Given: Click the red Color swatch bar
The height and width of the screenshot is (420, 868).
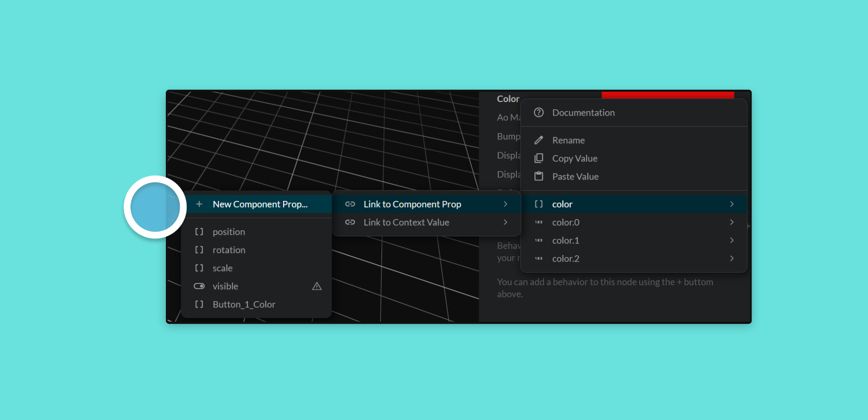Looking at the screenshot, I should (668, 95).
